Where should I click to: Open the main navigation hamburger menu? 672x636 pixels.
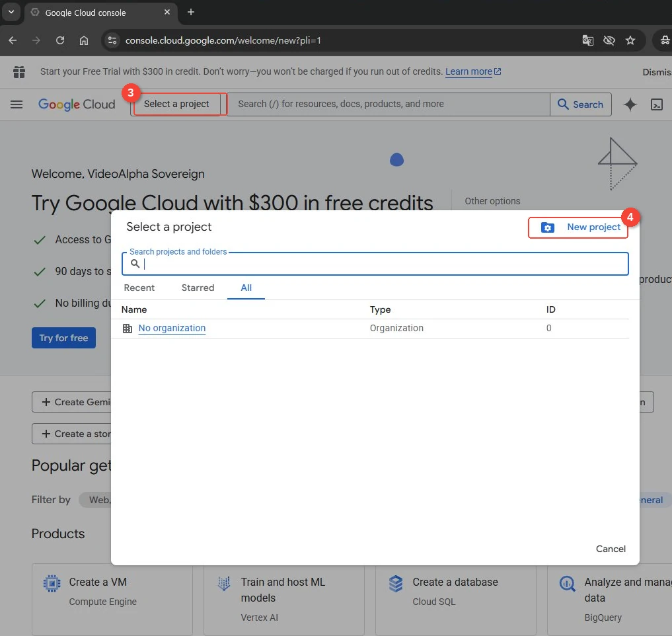pyautogui.click(x=17, y=104)
